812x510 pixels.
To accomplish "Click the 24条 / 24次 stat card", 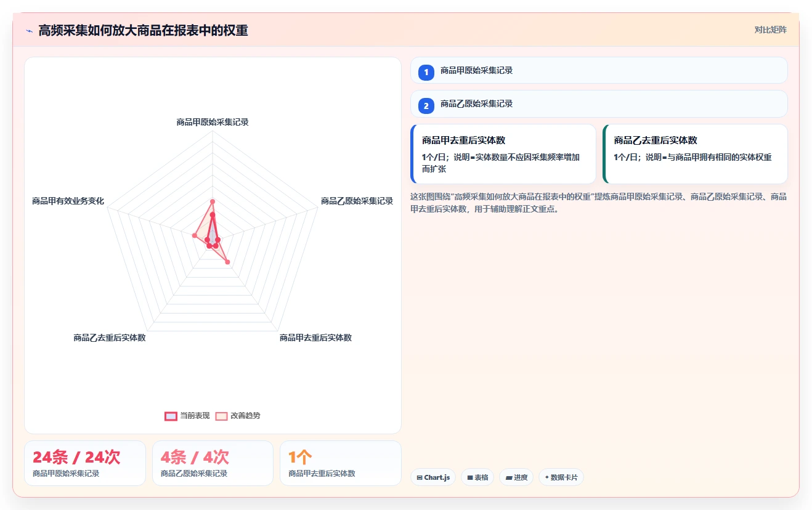I will pos(85,463).
